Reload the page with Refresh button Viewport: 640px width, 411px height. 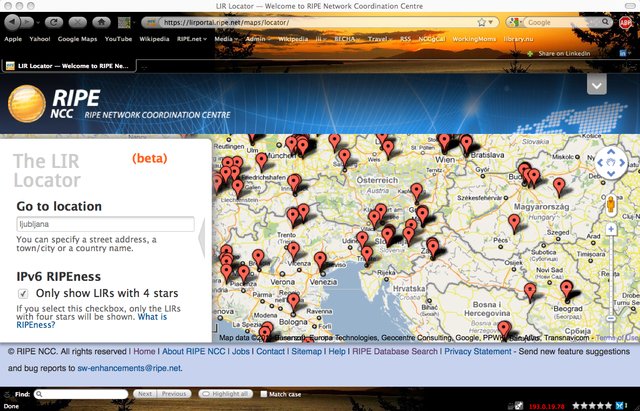click(54, 22)
